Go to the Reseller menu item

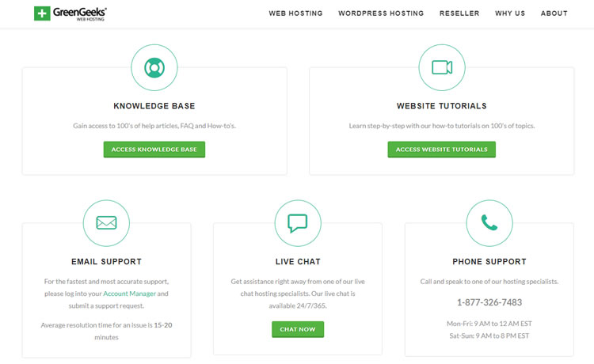459,13
